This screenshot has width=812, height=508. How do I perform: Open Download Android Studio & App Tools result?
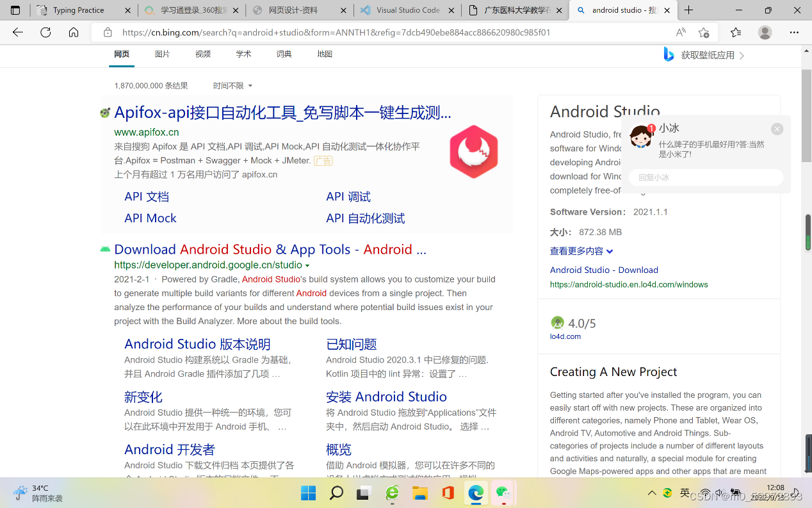(270, 249)
